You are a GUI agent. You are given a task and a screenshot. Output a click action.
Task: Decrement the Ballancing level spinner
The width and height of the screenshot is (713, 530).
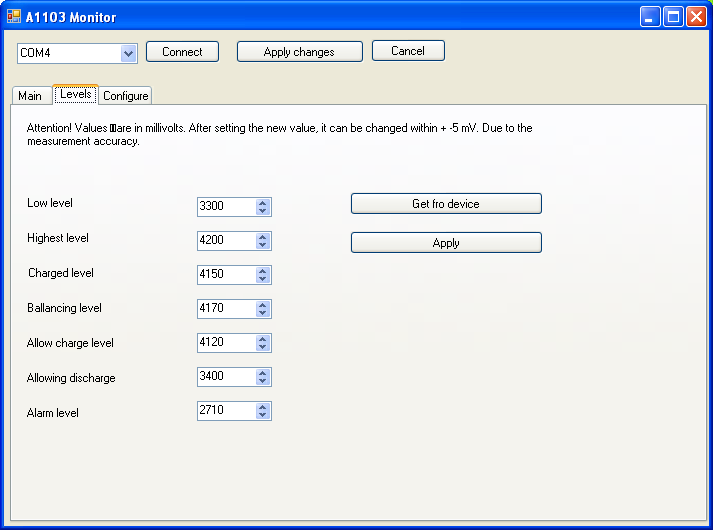(263, 313)
